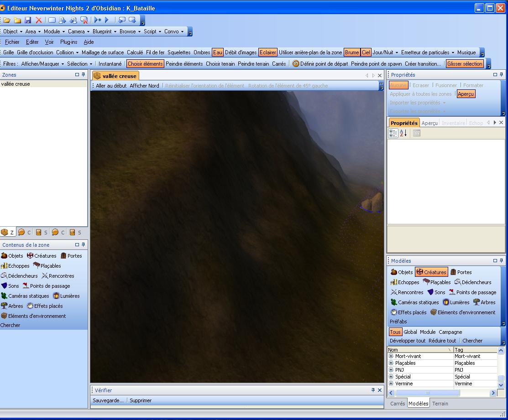Select Sons in Contenus de la zone

(x=10, y=286)
